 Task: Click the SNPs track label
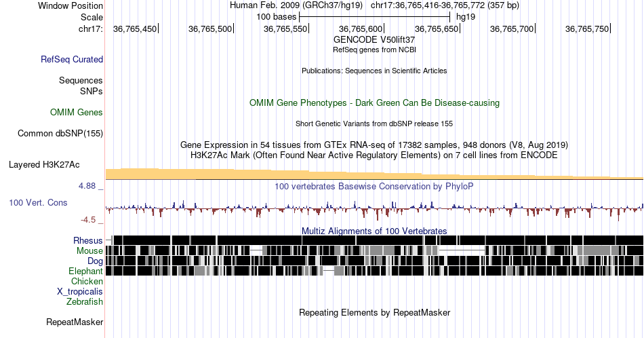coord(92,91)
